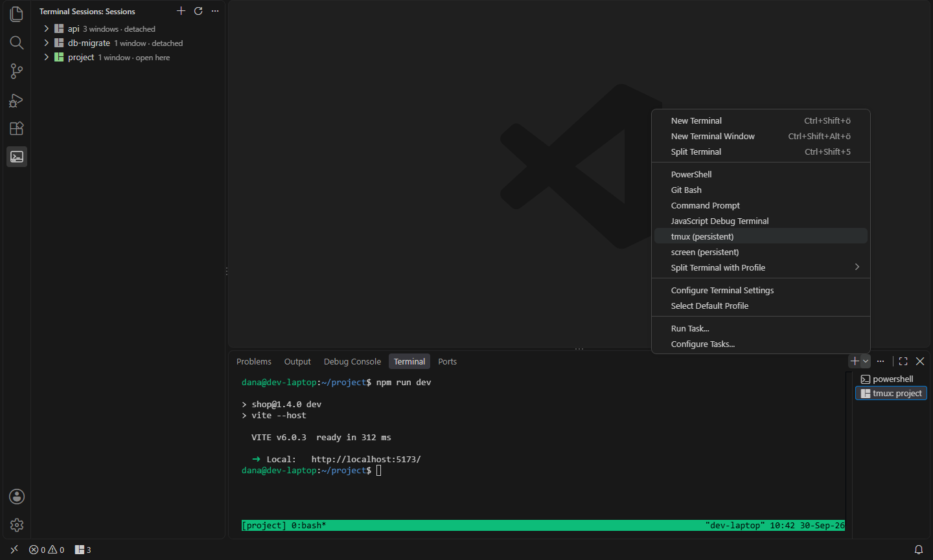Image resolution: width=933 pixels, height=560 pixels.
Task: Choose Select Default Profile
Action: point(761,306)
